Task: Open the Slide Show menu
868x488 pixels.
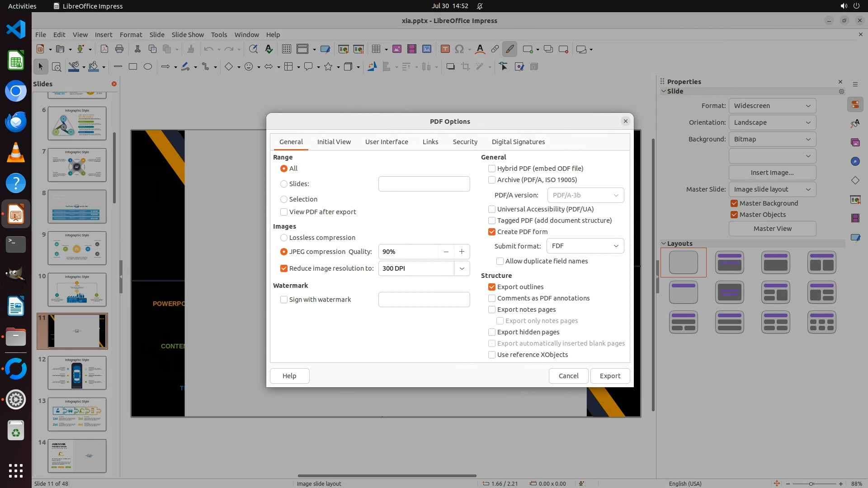Action: coord(188,34)
